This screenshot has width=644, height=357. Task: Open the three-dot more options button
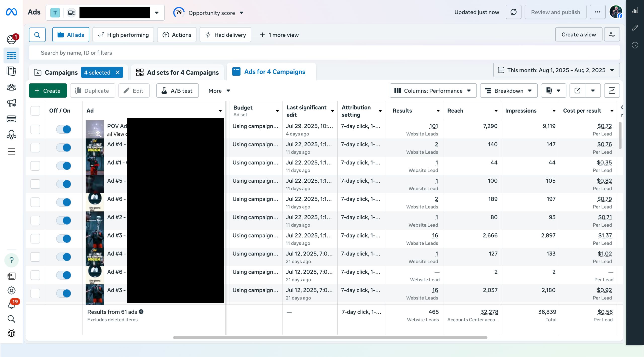597,12
